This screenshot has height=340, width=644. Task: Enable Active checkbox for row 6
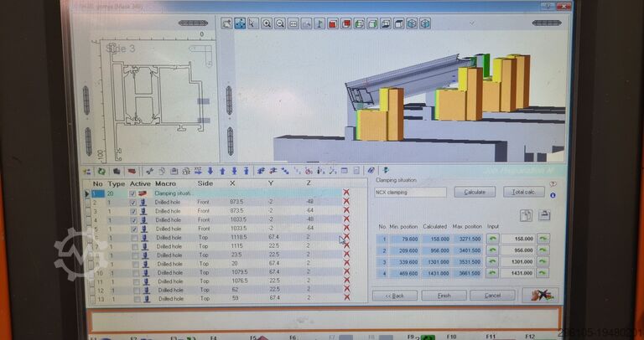click(132, 238)
